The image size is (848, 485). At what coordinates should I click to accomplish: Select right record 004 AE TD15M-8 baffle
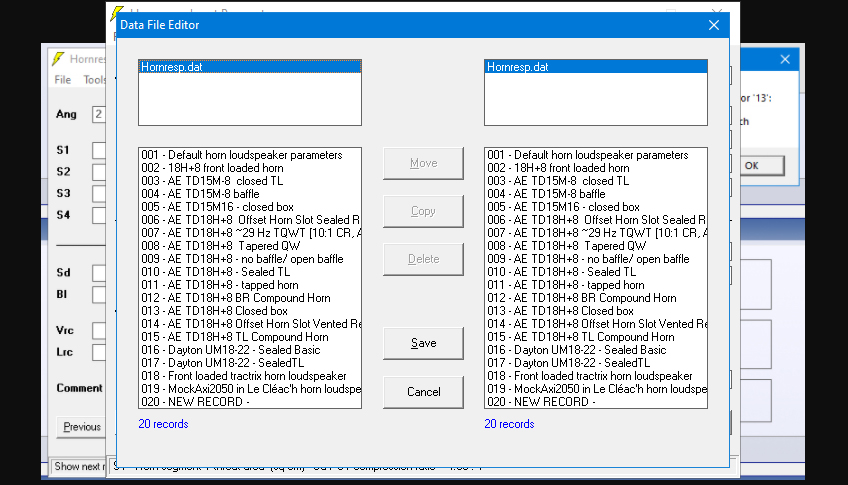[x=595, y=194]
